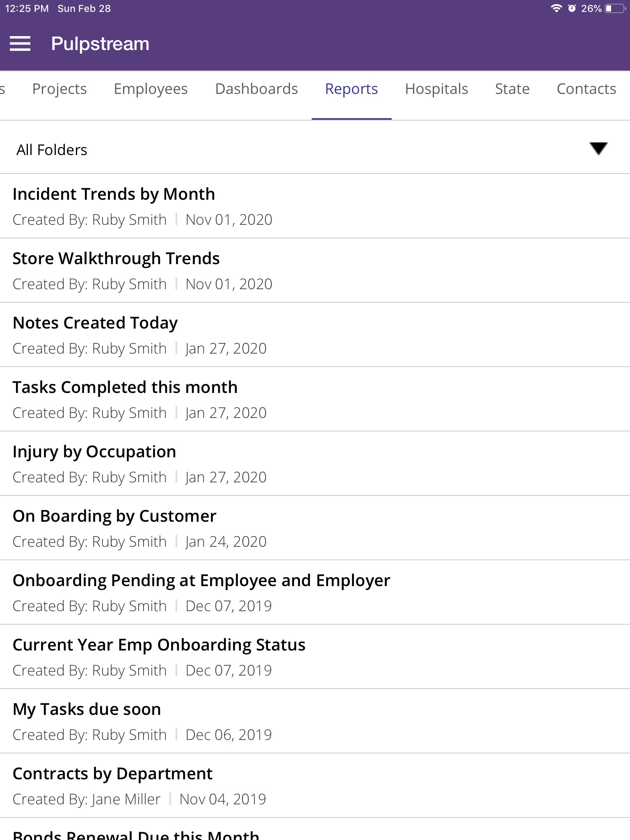The height and width of the screenshot is (840, 630).
Task: Open Tasks Completed this month report
Action: point(315,399)
